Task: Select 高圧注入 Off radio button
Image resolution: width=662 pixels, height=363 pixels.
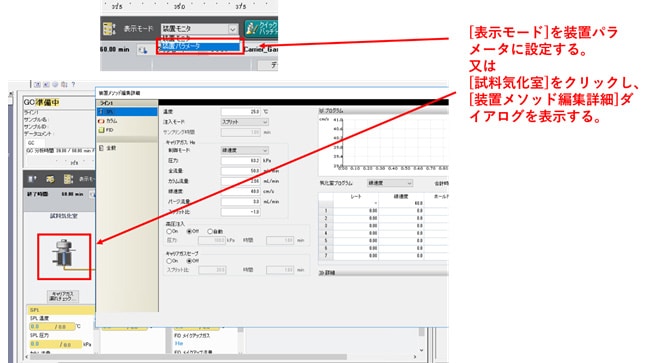Action: coord(189,231)
